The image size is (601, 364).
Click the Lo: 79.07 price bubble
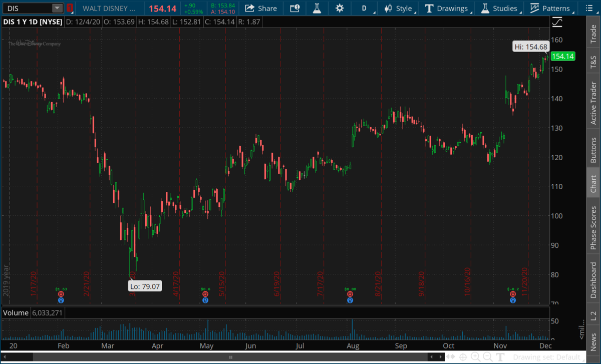pos(146,286)
